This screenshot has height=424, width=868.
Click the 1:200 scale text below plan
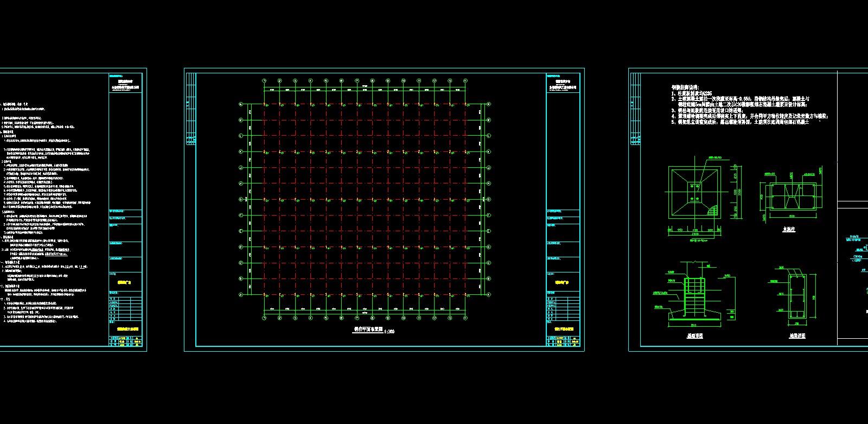(390, 332)
